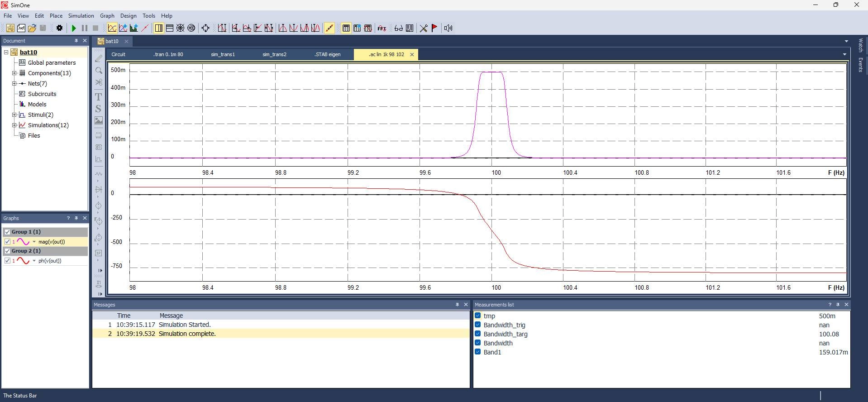Pause the simulation with the pause button

85,28
